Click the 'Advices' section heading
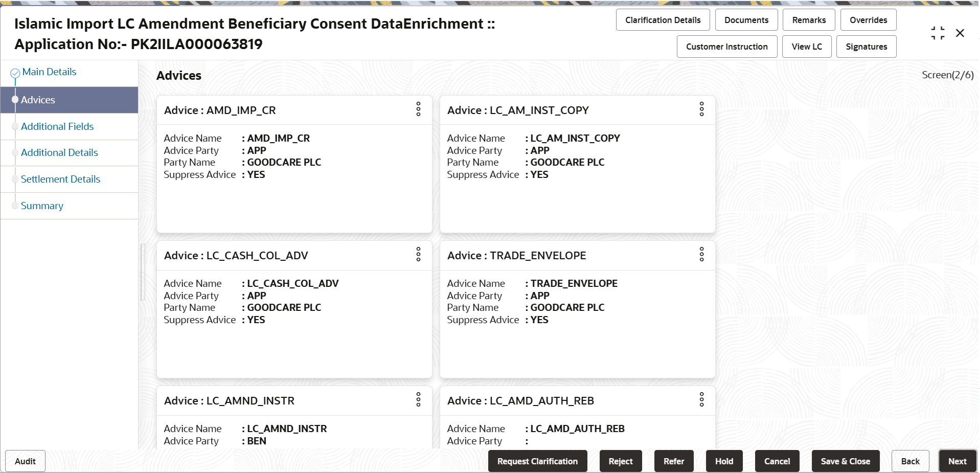 [x=179, y=76]
